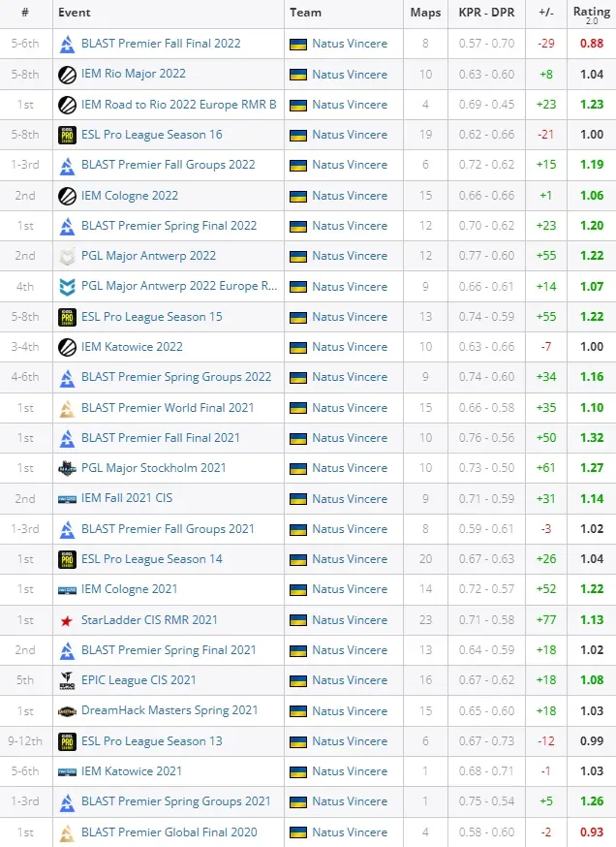Open PGL Major Antwerp 2022 event
616x847 pixels.
pyautogui.click(x=148, y=256)
